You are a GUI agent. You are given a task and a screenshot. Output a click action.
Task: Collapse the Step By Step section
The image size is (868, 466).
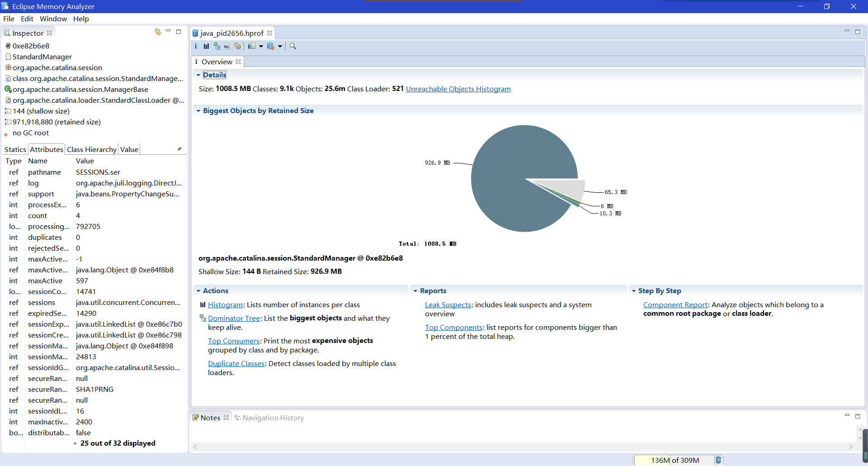click(x=634, y=291)
